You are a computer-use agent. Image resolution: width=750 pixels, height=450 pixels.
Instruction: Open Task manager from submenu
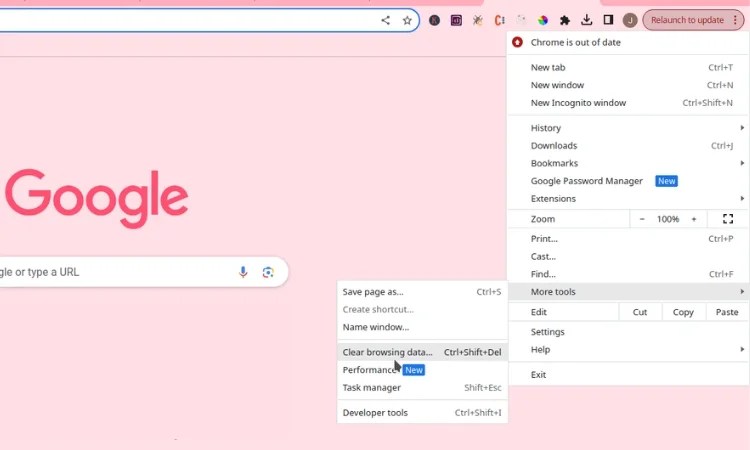422,387
